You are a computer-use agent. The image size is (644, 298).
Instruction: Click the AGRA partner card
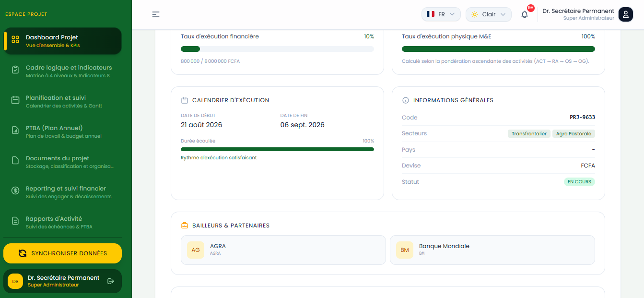point(283,250)
